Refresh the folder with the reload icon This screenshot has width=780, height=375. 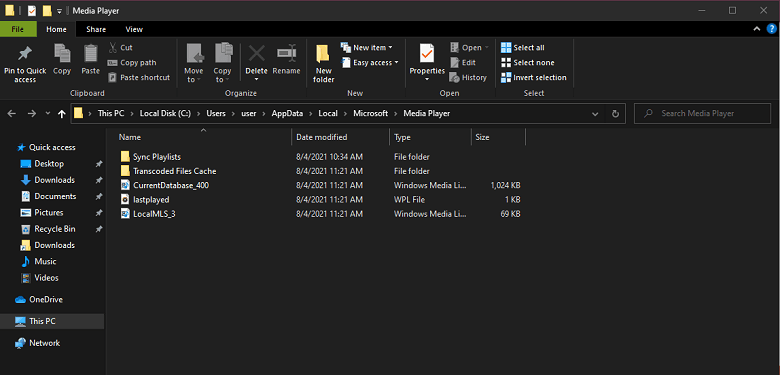click(x=615, y=113)
